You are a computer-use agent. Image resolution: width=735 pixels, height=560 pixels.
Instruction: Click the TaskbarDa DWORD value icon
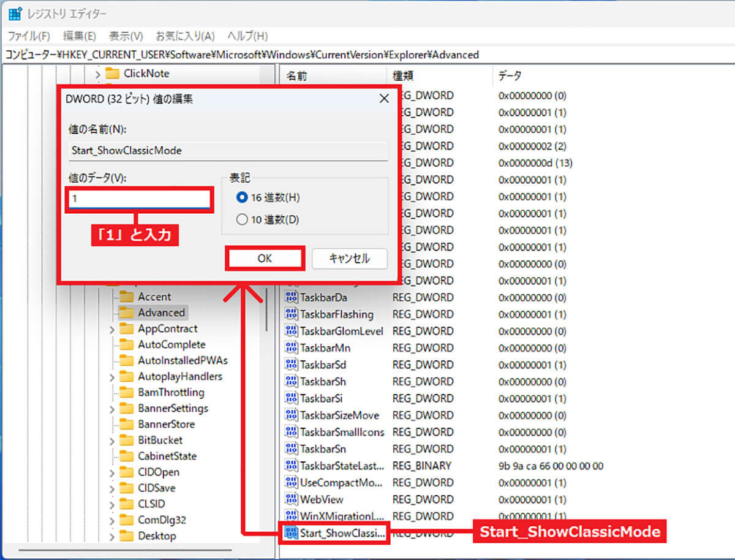click(x=292, y=297)
